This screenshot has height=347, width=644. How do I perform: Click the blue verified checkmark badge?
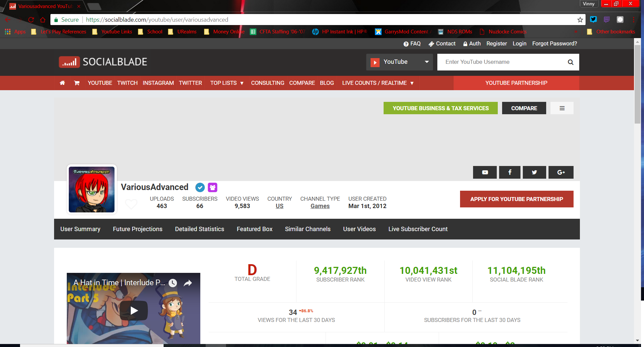pos(200,187)
